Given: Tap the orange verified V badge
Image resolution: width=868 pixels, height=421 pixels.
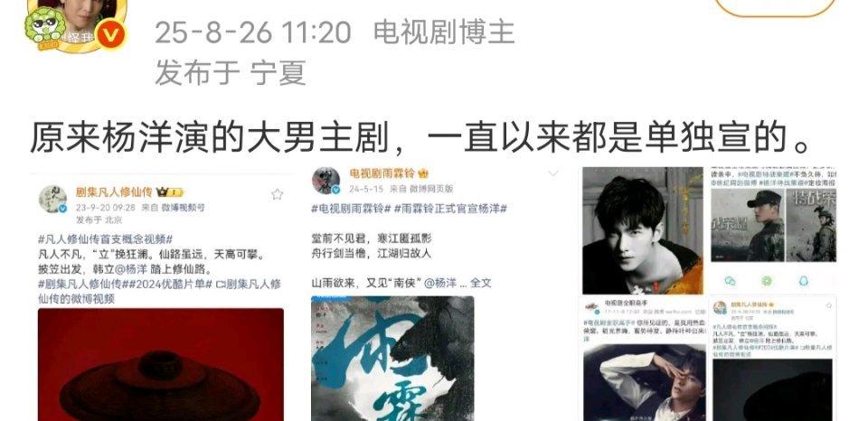Looking at the screenshot, I should point(110,34).
